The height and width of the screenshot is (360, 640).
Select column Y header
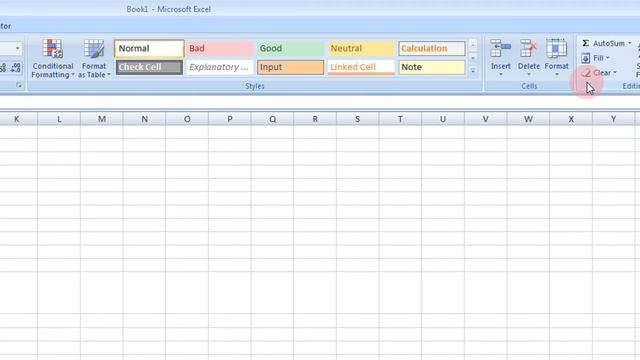(x=613, y=119)
